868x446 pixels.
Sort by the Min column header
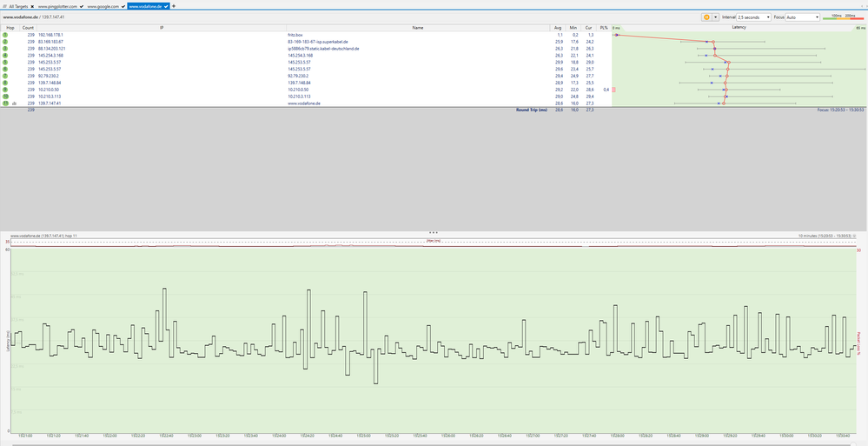coord(573,27)
